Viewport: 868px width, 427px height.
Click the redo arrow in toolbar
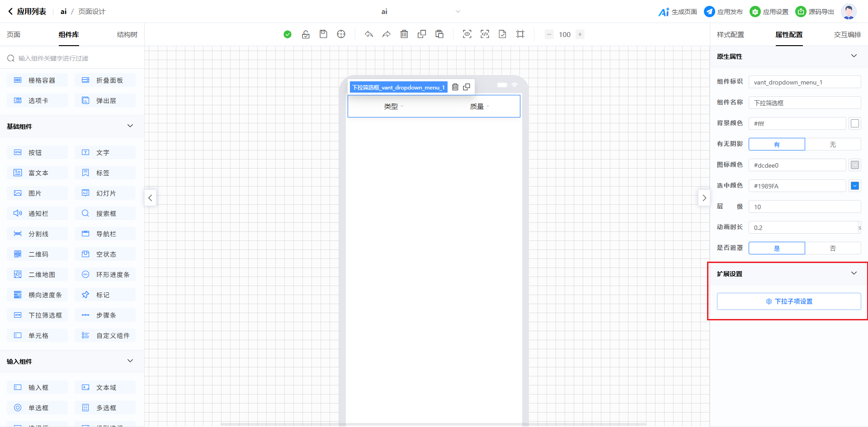pyautogui.click(x=387, y=34)
